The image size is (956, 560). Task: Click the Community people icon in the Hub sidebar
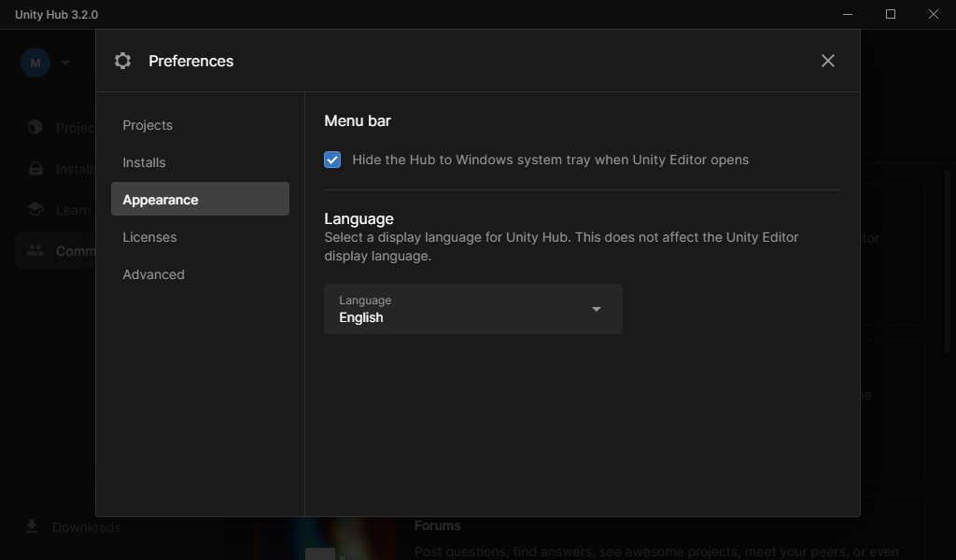pyautogui.click(x=35, y=250)
